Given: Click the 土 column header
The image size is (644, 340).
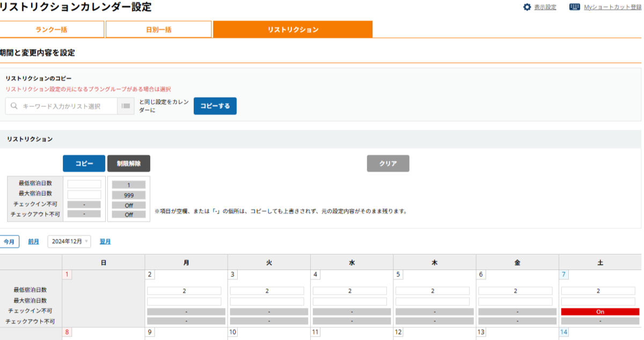Looking at the screenshot, I should pos(600,262).
